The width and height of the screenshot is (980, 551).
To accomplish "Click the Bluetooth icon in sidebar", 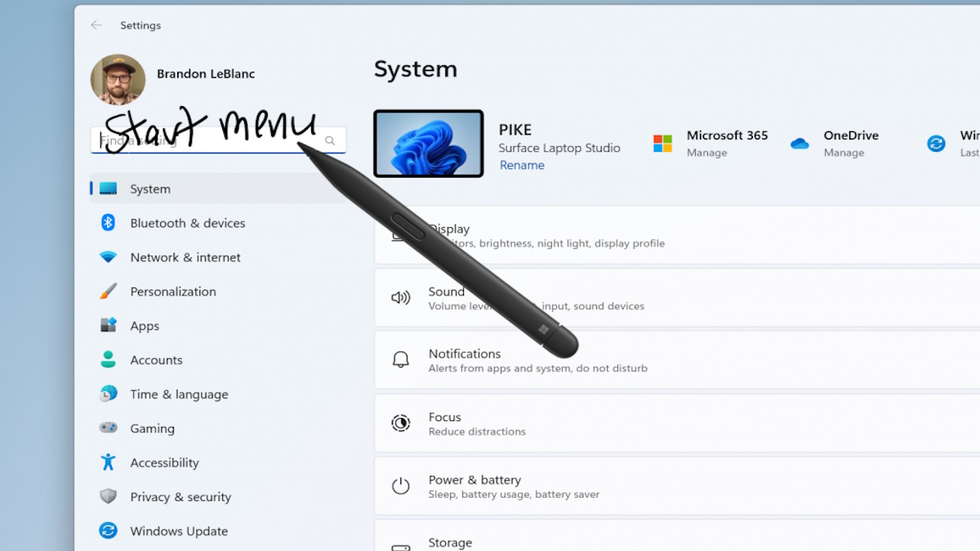I will 108,223.
